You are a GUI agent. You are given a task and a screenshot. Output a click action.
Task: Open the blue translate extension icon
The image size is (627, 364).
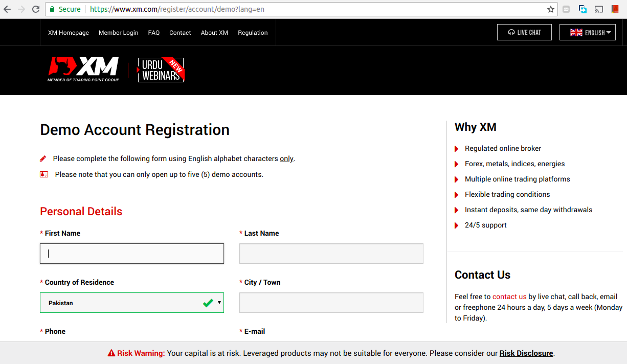coord(583,9)
